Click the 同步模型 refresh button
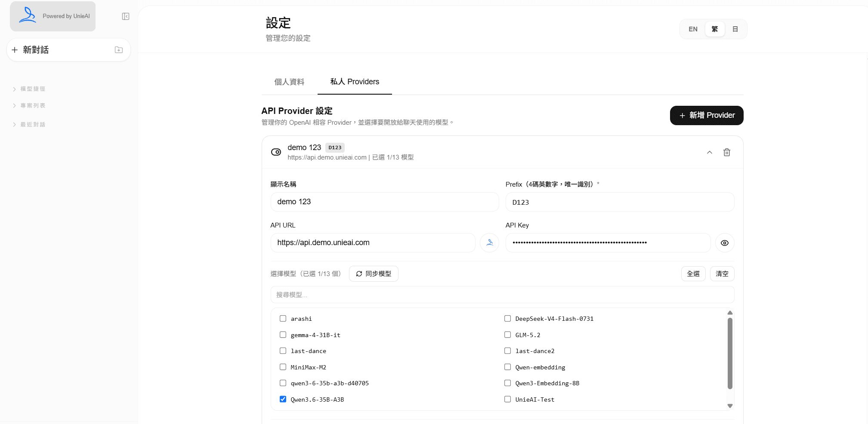868x424 pixels. 374,274
